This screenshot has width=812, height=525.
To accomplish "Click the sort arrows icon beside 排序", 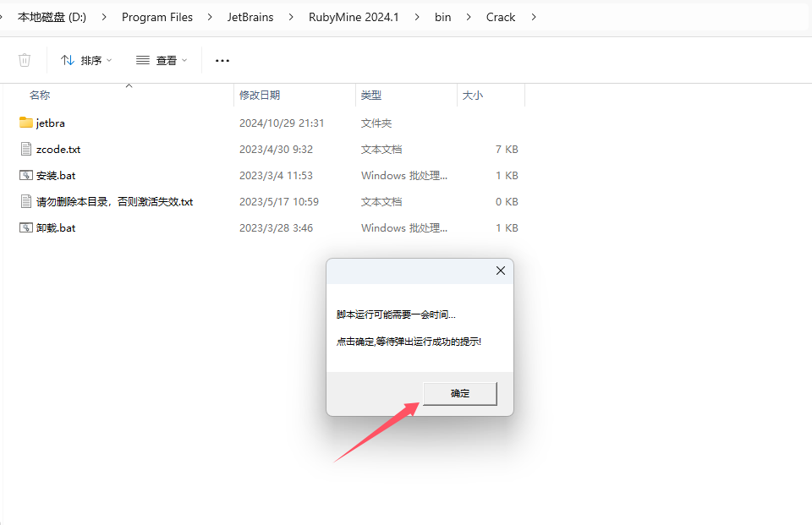I will (68, 60).
